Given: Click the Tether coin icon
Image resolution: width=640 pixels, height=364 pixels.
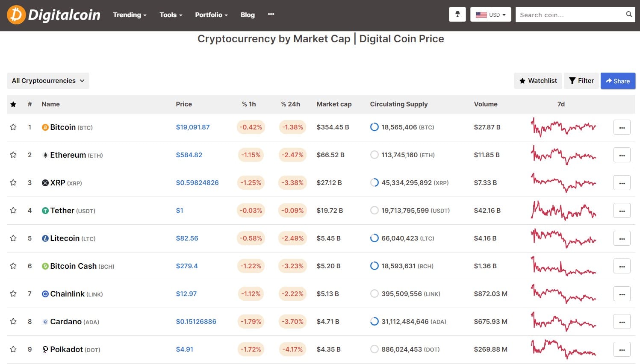Looking at the screenshot, I should (x=45, y=211).
